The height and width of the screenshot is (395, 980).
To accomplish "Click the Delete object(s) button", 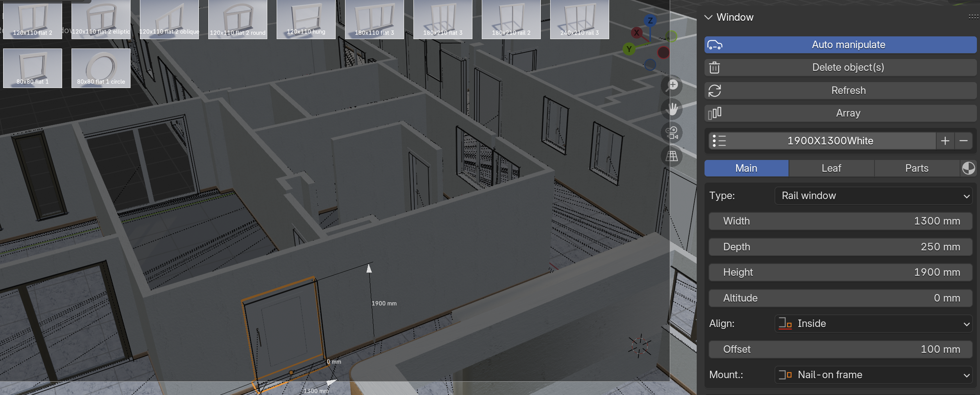I will (840, 68).
